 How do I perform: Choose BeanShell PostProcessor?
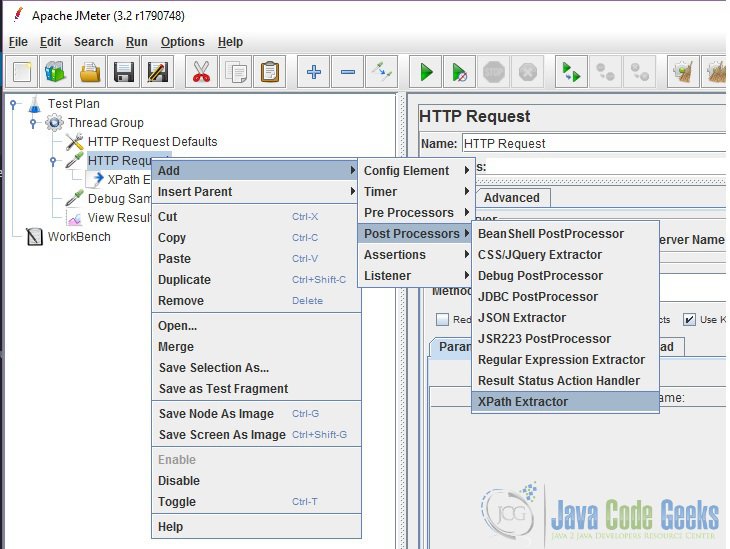pyautogui.click(x=566, y=234)
